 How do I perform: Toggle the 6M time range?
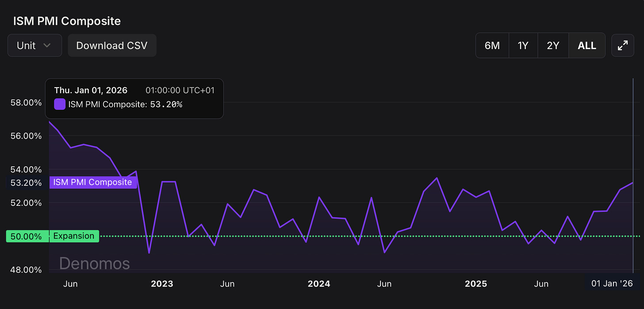492,45
